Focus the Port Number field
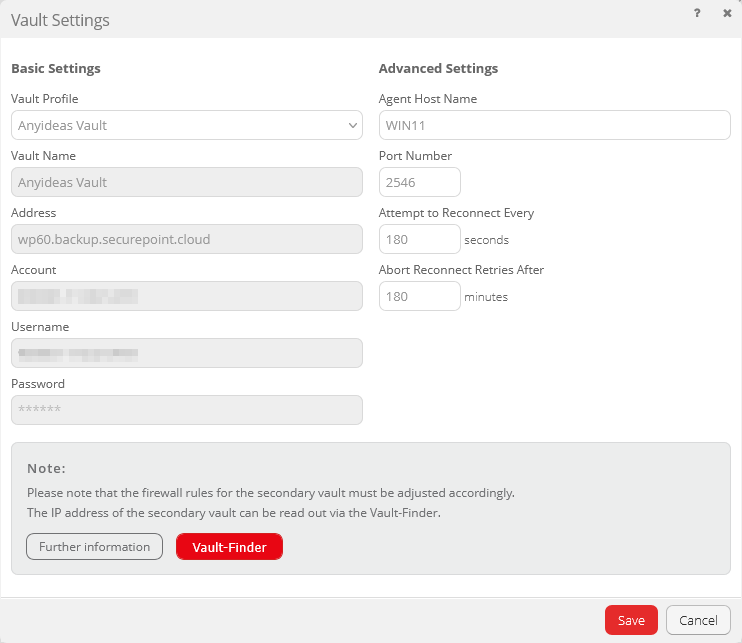 (419, 182)
